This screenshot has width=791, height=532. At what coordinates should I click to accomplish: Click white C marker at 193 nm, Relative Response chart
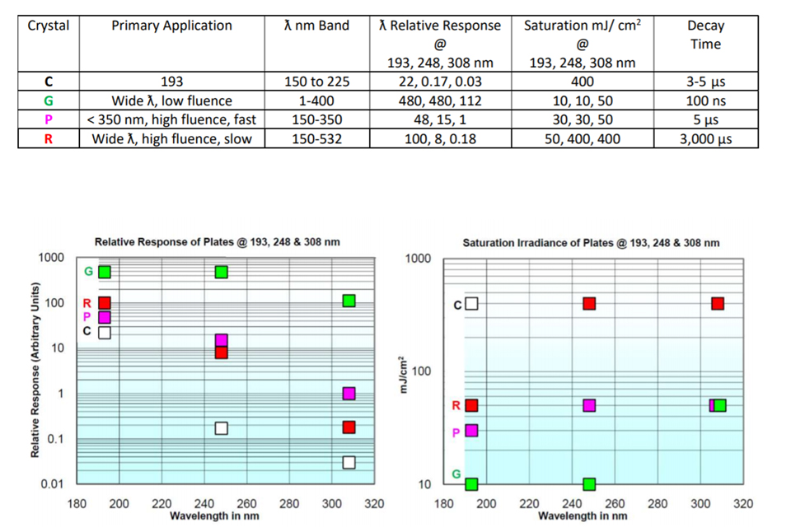click(105, 333)
